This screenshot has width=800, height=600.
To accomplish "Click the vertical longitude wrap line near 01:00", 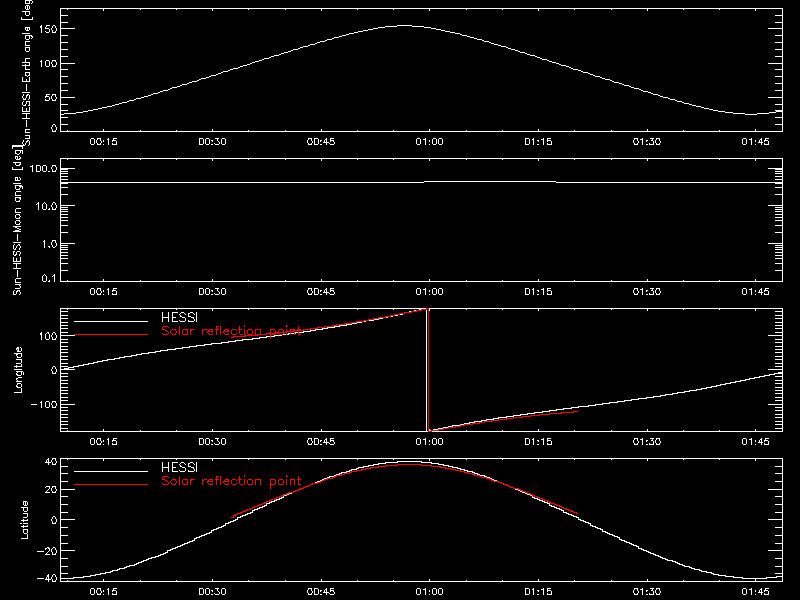I will (x=427, y=370).
